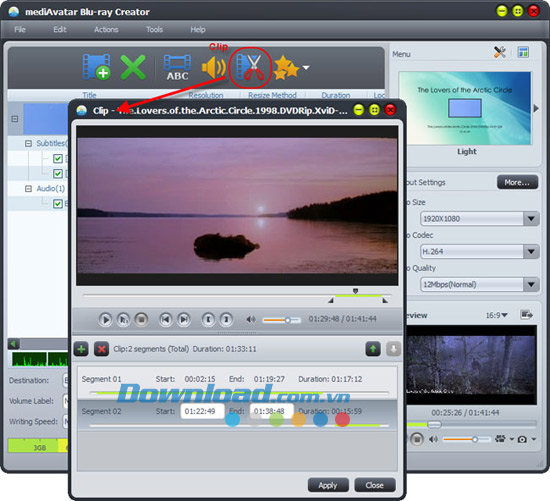
Task: Click the Add Video File toolbar icon
Action: coord(96,67)
